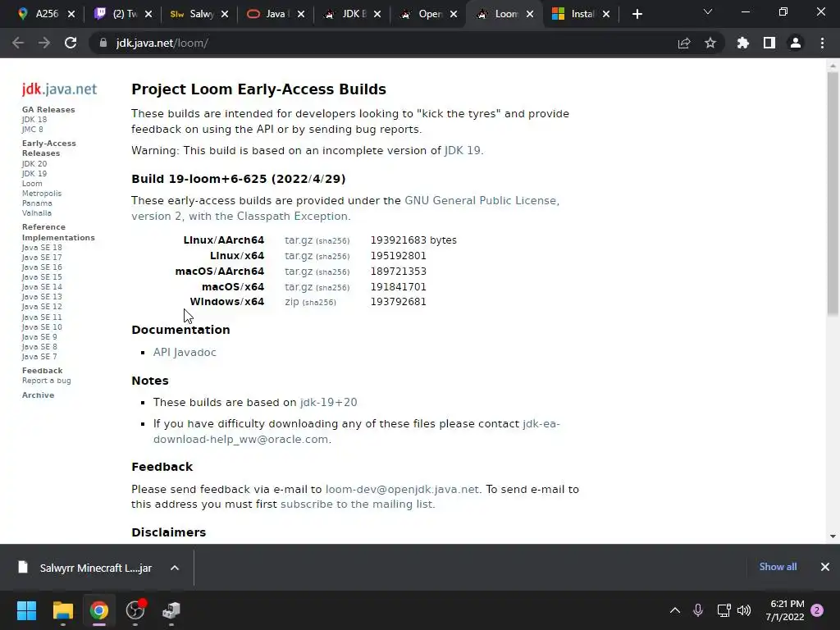840x630 pixels.
Task: Open Valhalla sidebar link
Action: [x=37, y=212]
